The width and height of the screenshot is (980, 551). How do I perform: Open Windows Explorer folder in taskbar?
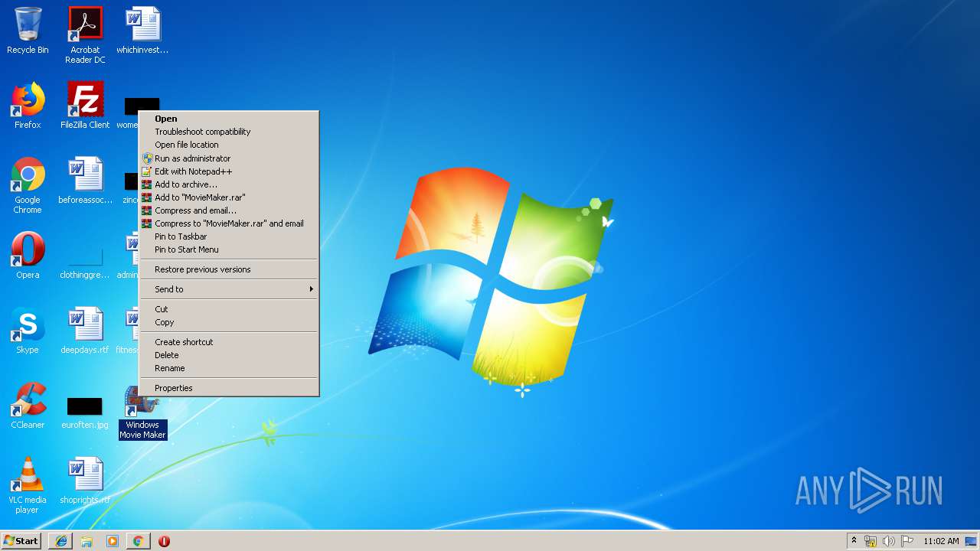pos(87,541)
